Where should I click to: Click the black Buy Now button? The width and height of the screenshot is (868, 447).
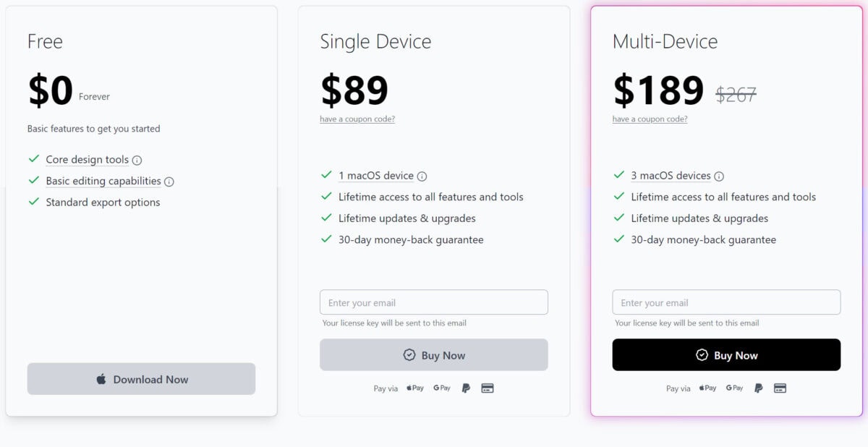tap(726, 355)
